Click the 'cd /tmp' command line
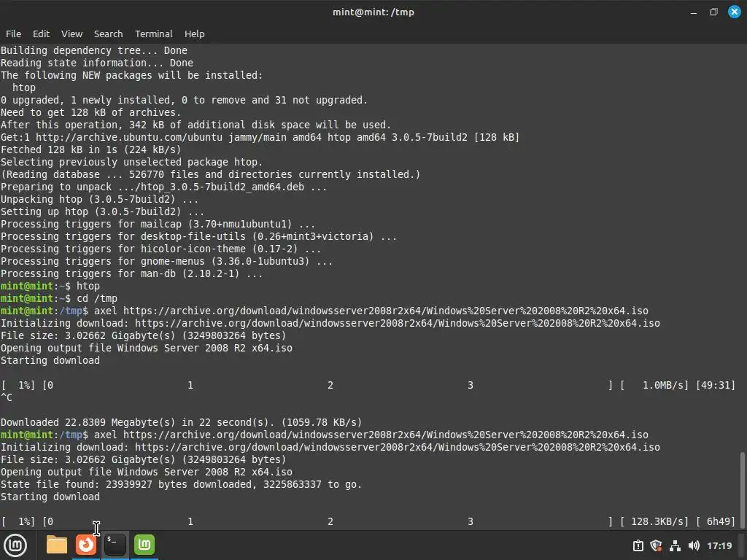The height and width of the screenshot is (560, 747). 59,298
